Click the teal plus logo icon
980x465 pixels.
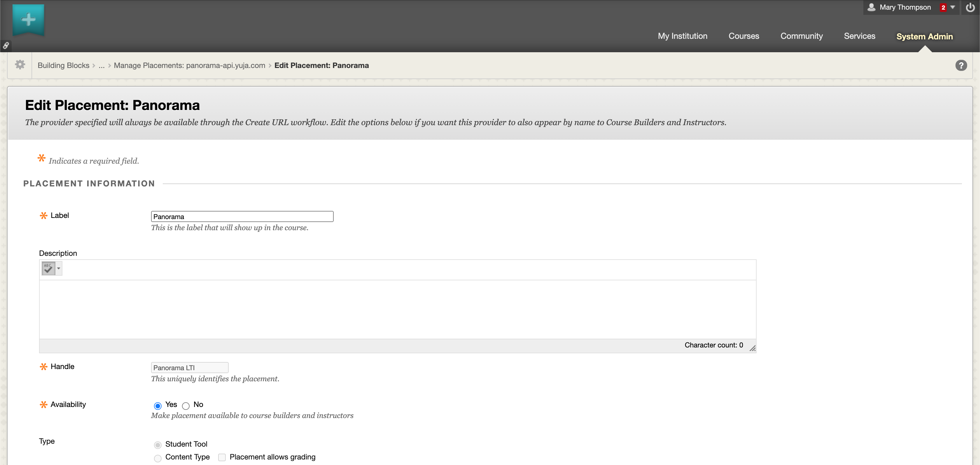28,20
